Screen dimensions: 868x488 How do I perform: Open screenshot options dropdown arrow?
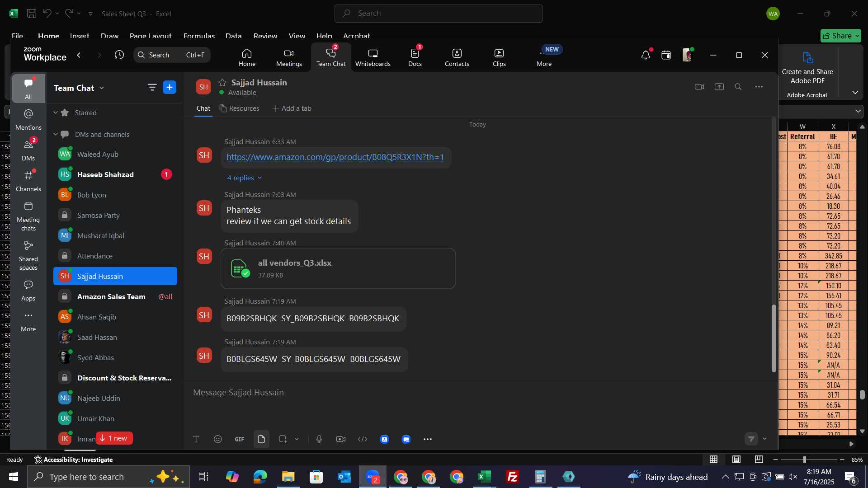point(297,439)
